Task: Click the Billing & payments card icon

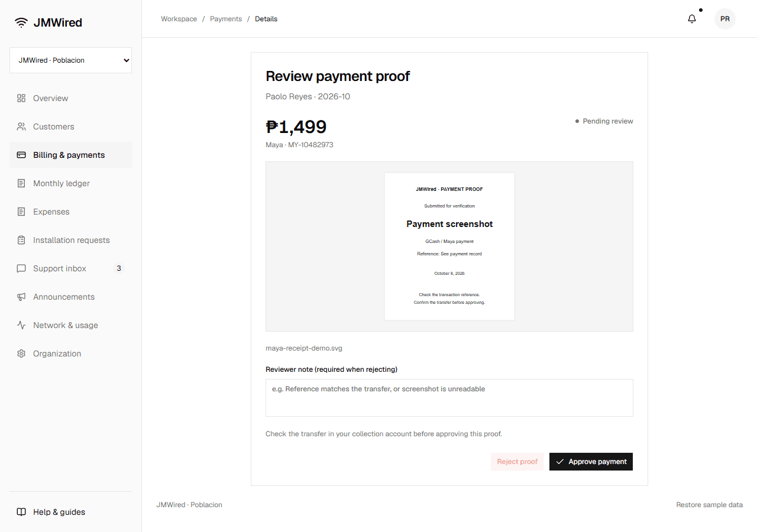Action: [21, 155]
